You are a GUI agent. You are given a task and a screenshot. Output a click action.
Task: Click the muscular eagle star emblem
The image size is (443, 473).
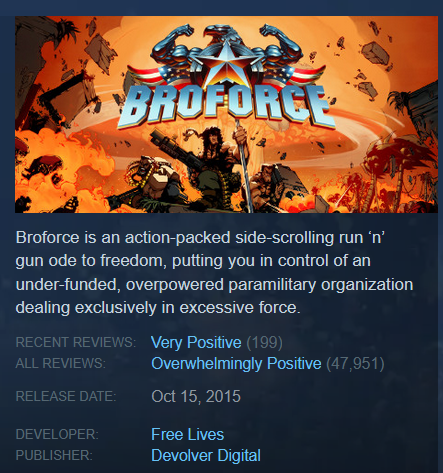point(226,57)
